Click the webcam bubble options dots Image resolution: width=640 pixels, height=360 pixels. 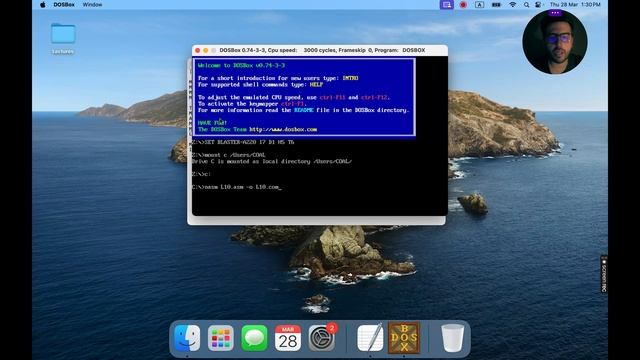555,13
